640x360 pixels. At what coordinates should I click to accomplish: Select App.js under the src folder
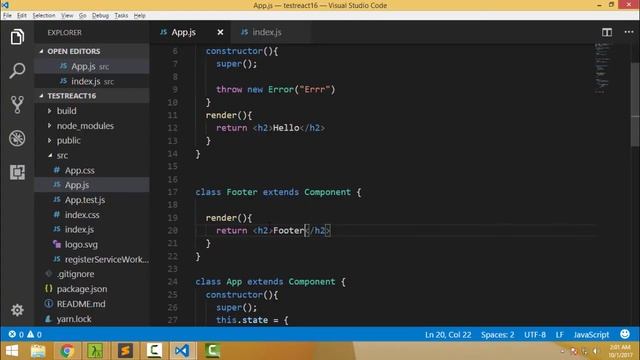pos(92,185)
